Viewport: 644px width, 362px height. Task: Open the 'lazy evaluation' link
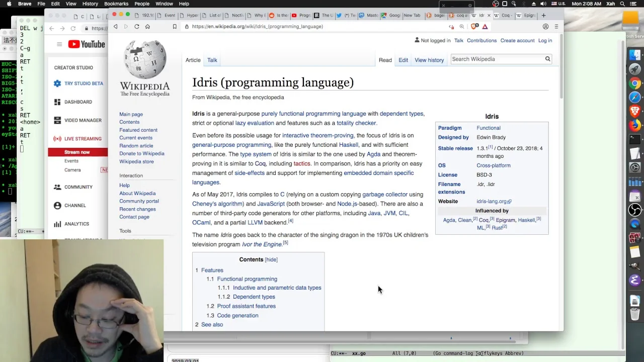255,123
